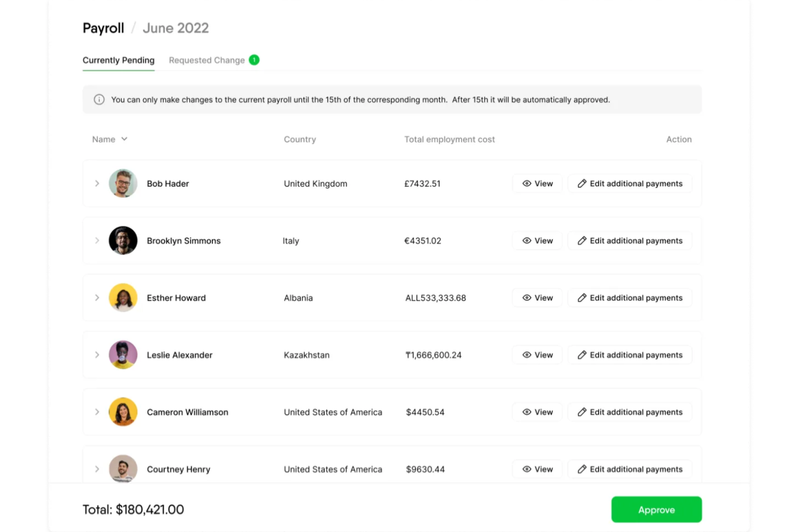This screenshot has height=532, width=798.
Task: Edit additional payments for Bob Hader
Action: (630, 183)
